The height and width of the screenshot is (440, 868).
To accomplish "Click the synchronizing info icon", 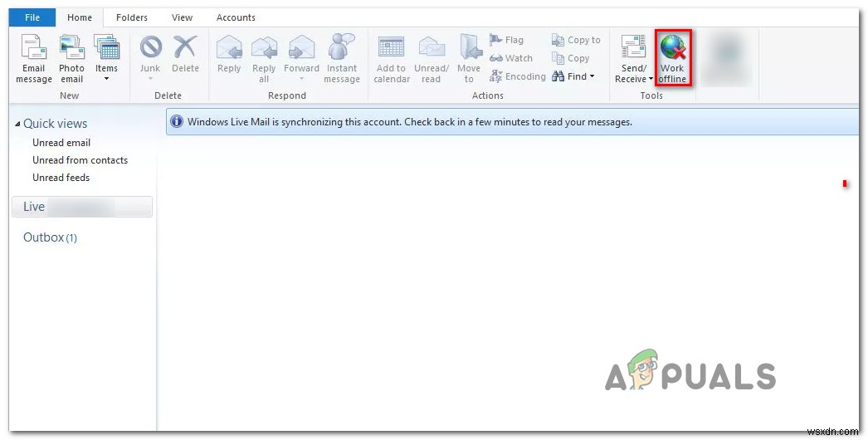I will pos(177,121).
